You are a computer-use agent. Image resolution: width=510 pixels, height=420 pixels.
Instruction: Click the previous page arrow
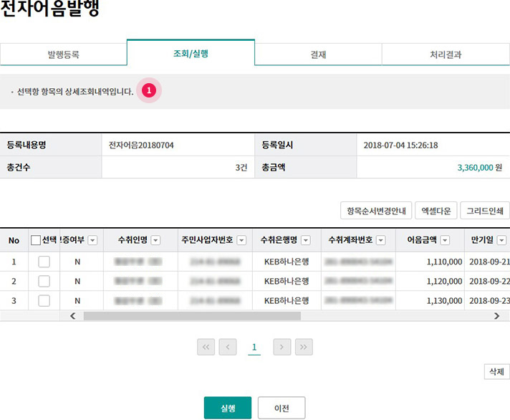click(x=228, y=347)
